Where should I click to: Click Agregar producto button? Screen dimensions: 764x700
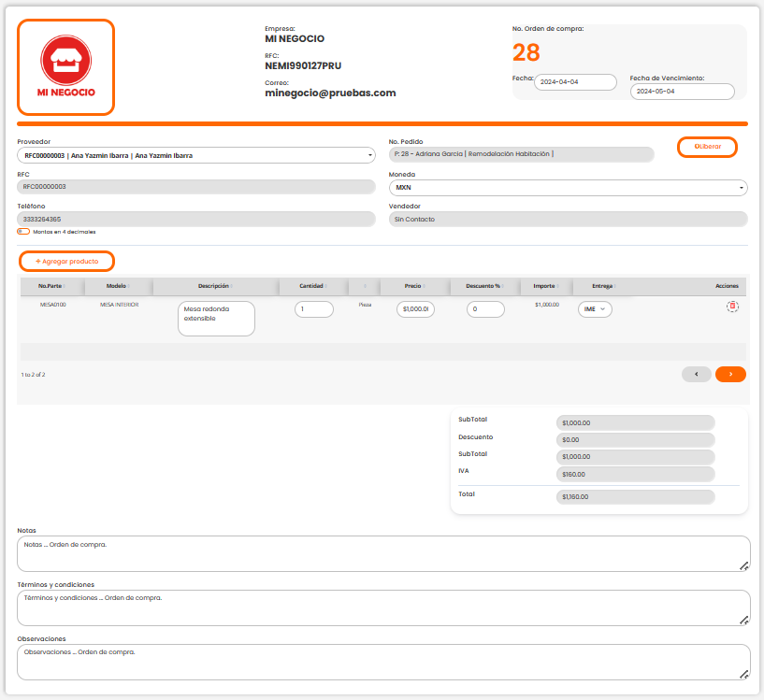67,262
